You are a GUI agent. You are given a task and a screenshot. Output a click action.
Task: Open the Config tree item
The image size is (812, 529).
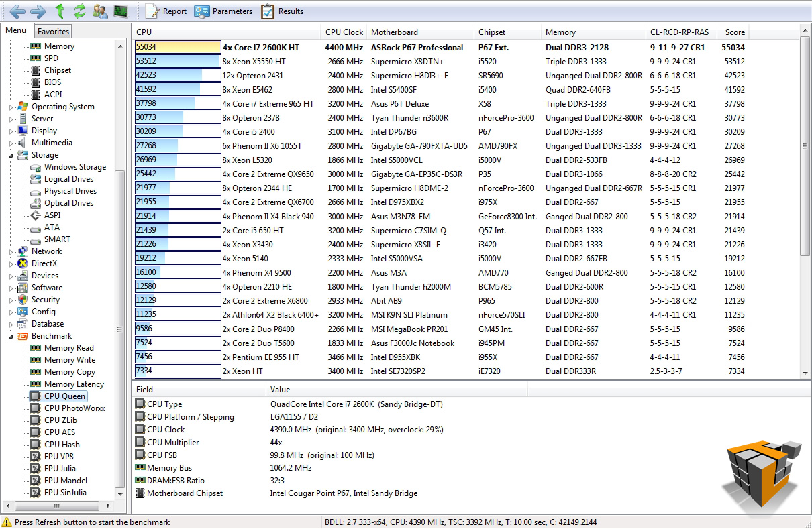pyautogui.click(x=44, y=312)
